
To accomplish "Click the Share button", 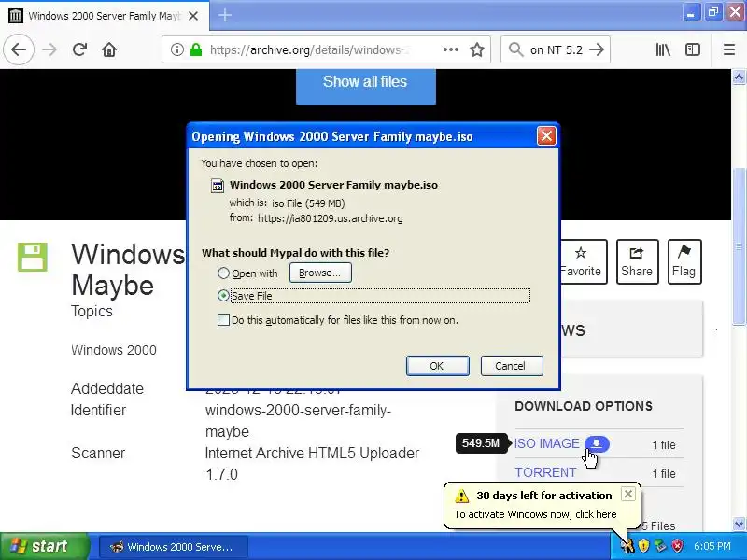I will [x=637, y=262].
